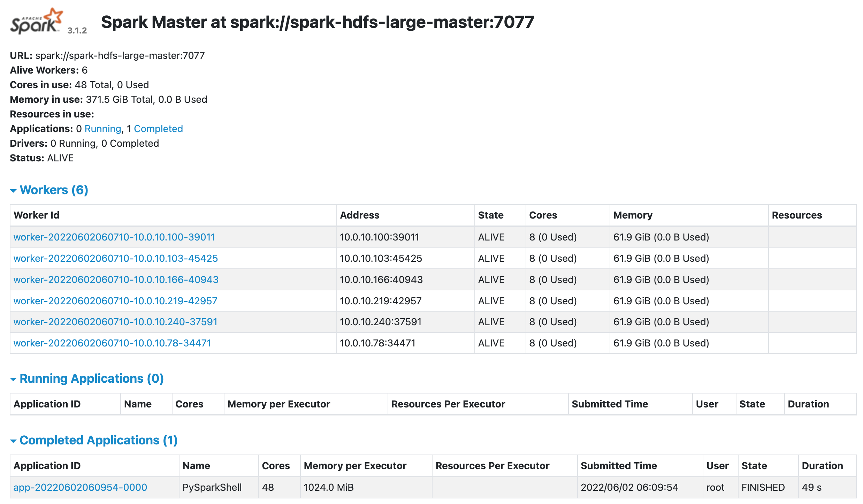Click Memory in use 371.5 GiB line
This screenshot has height=504, width=863.
pos(109,99)
